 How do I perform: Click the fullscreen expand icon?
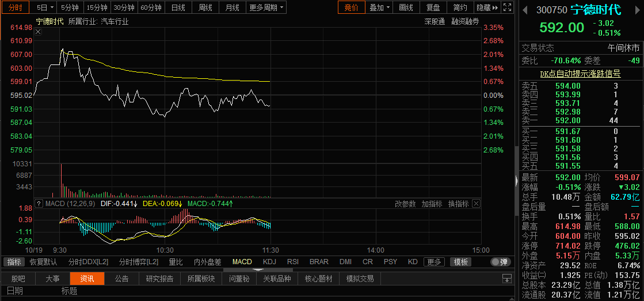(506, 8)
